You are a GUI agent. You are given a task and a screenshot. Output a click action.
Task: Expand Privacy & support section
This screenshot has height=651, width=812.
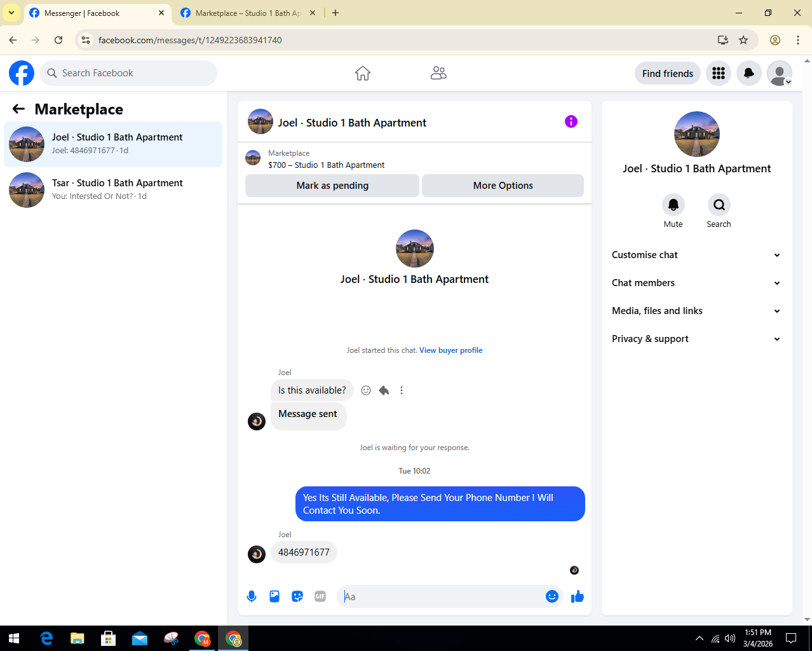point(697,339)
